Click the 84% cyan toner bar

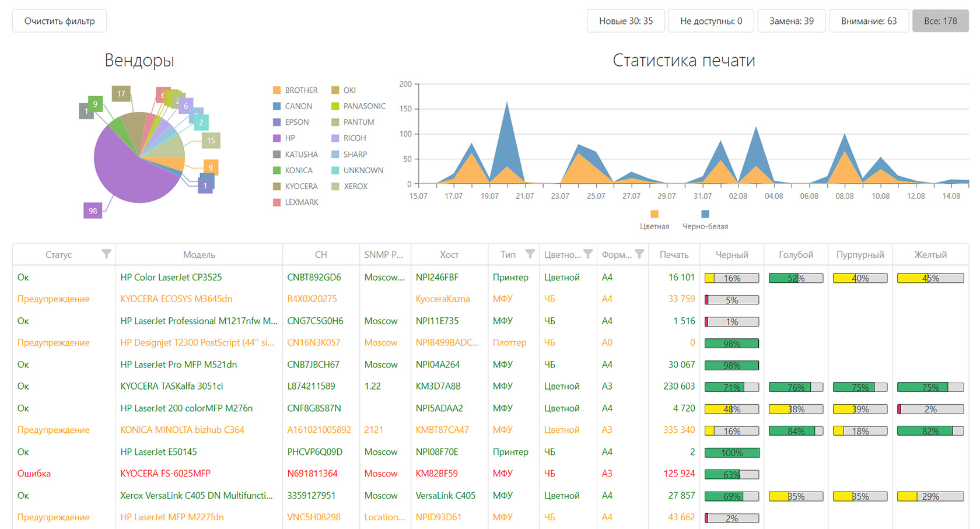796,431
